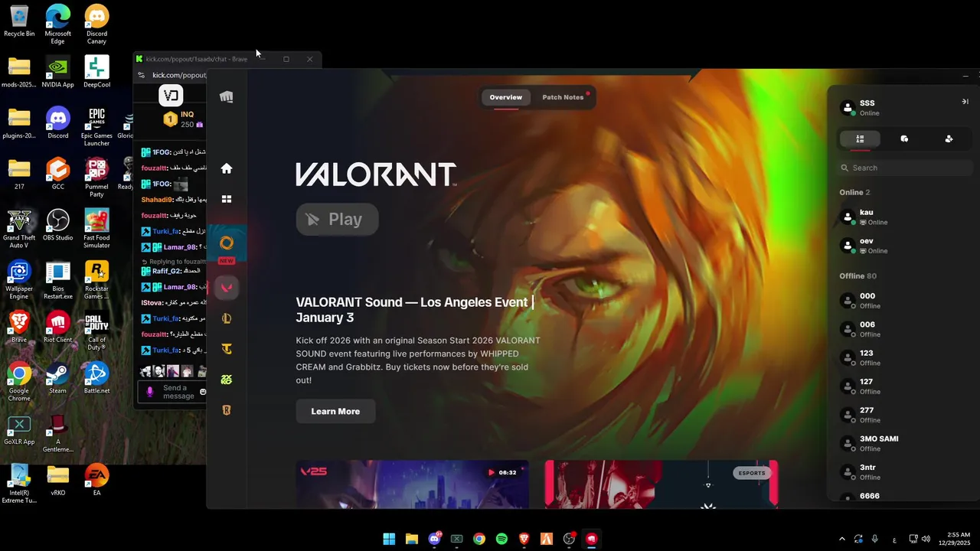Open the SSS profile avatar
Image resolution: width=980 pixels, height=551 pixels.
847,108
